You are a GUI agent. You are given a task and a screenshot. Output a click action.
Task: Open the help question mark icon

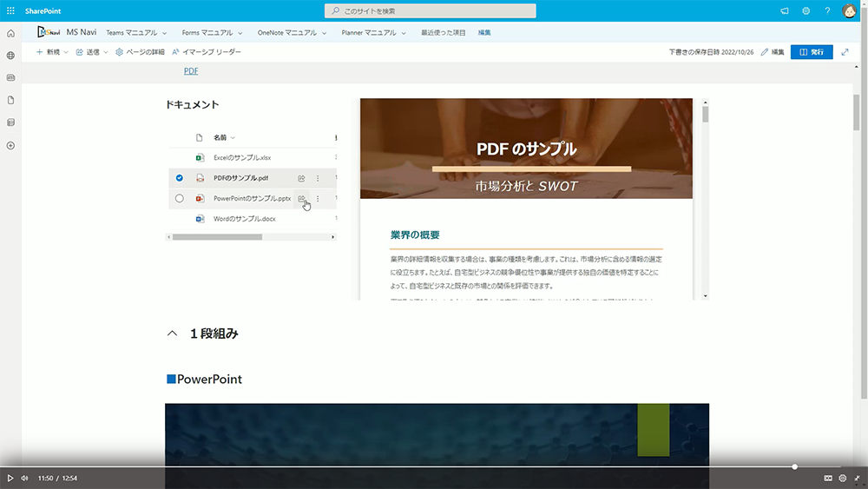click(827, 10)
